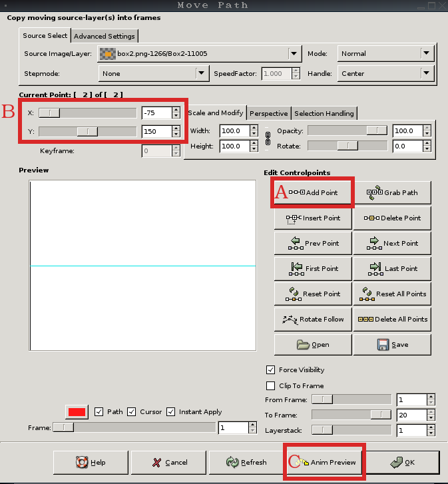Click the Width input field

coord(234,131)
